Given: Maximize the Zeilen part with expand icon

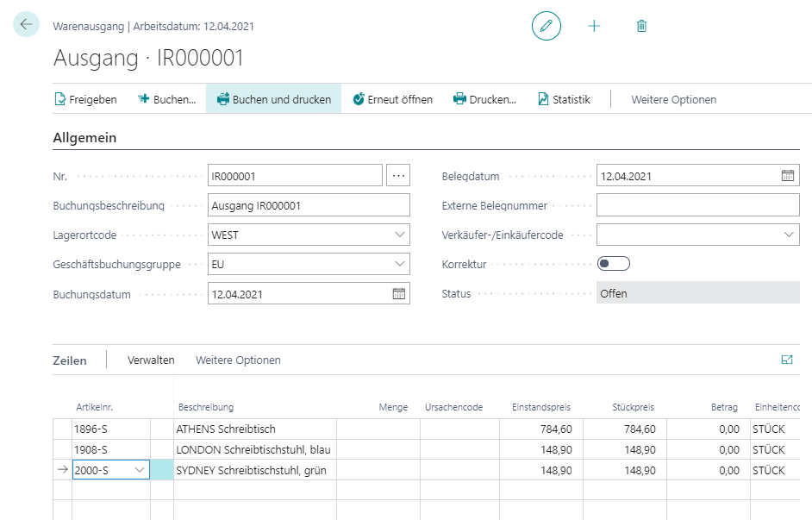Looking at the screenshot, I should point(787,360).
